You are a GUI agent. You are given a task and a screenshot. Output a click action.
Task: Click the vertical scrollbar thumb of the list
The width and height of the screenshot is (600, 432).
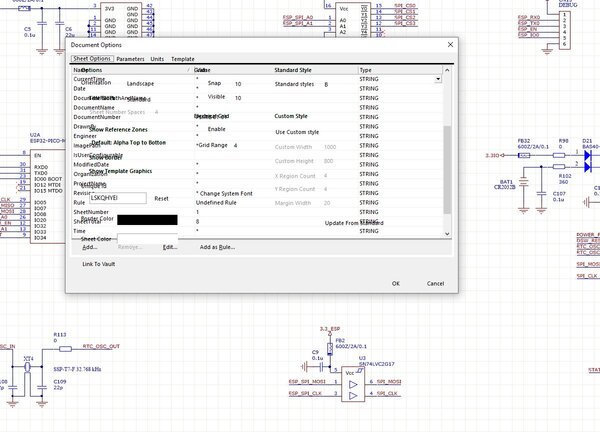click(447, 170)
